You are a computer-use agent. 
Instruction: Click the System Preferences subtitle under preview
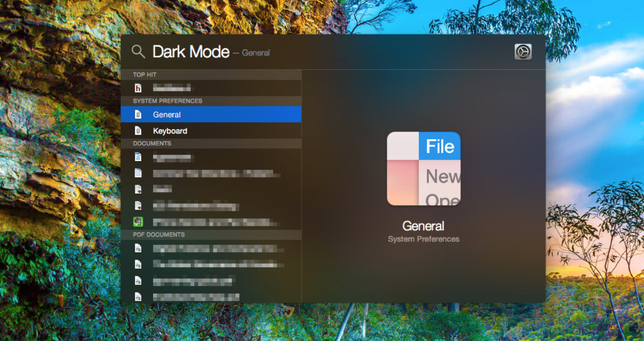pyautogui.click(x=424, y=239)
